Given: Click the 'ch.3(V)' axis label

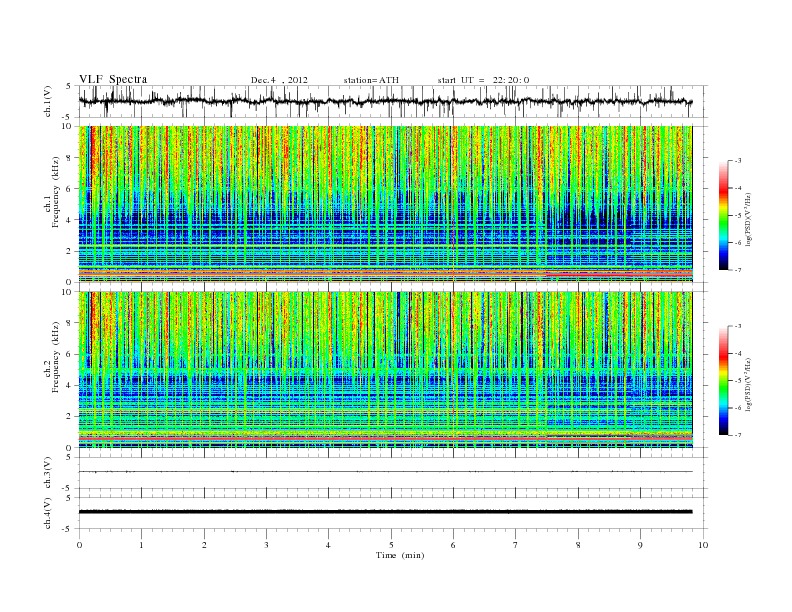Looking at the screenshot, I should tap(47, 473).
